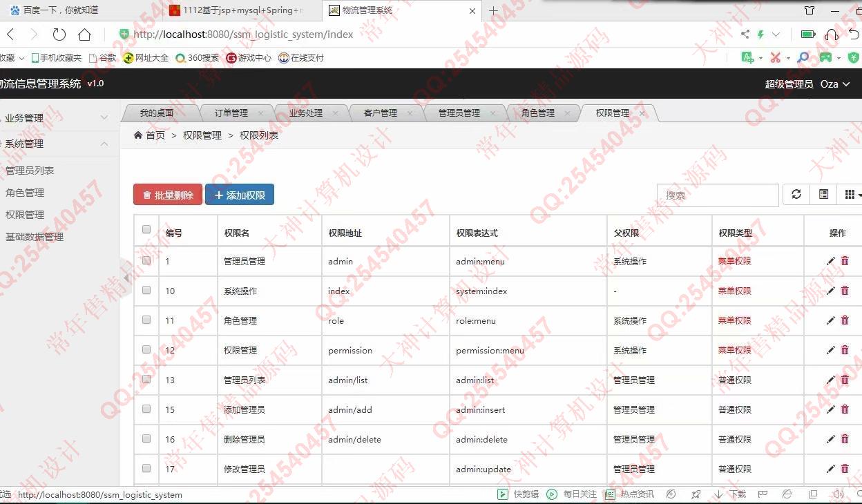Delete the 删除管理员 row using the trash icon
The width and height of the screenshot is (862, 504).
[x=845, y=439]
